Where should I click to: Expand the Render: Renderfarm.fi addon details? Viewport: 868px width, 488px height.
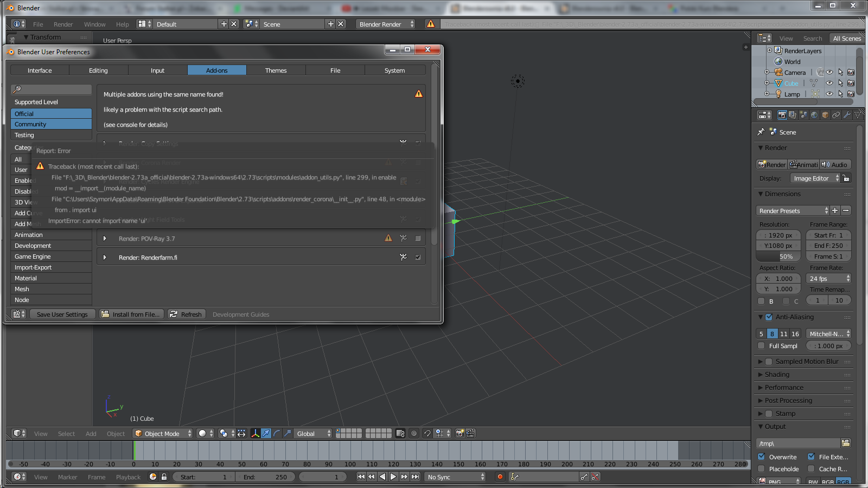[105, 257]
